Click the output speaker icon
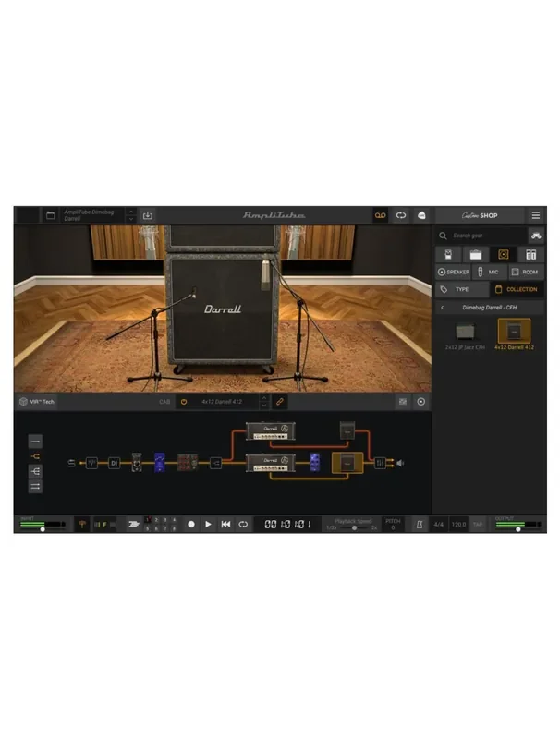 click(400, 463)
